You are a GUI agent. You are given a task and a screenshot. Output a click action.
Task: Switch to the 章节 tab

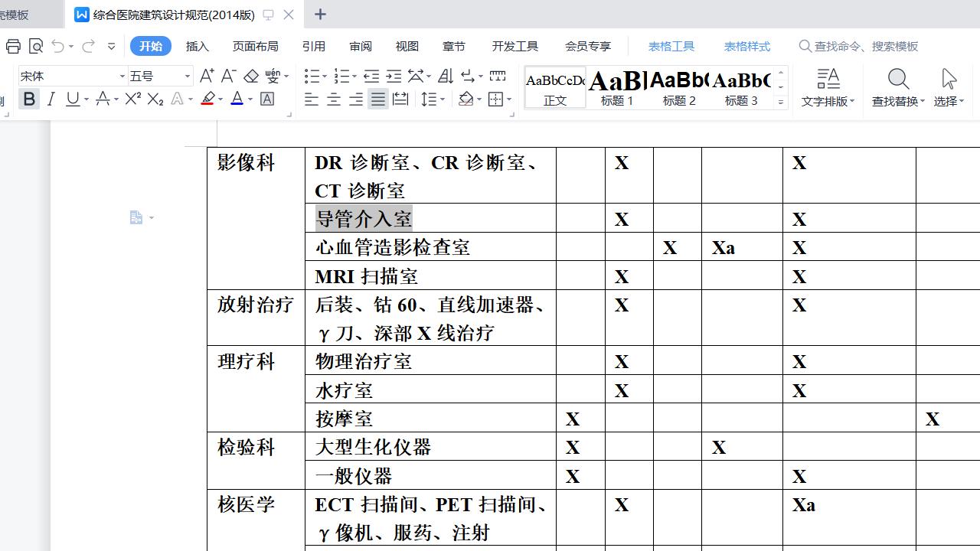tap(454, 47)
